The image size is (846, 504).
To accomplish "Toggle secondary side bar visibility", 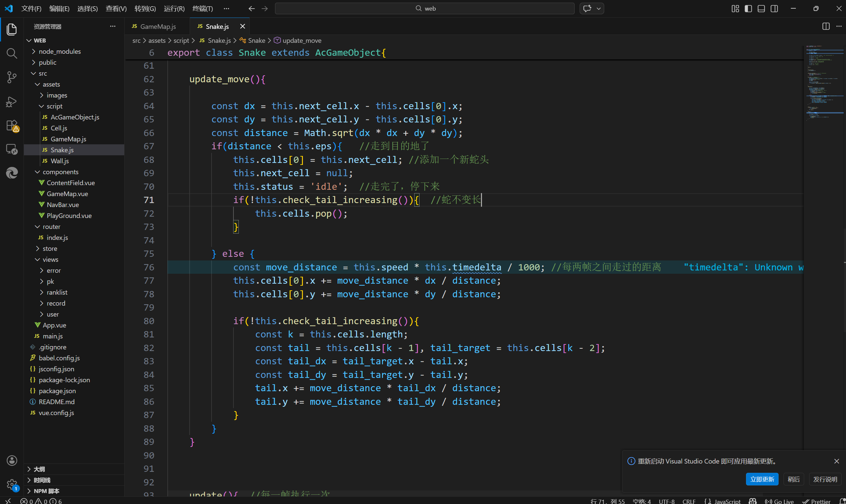I will (x=774, y=9).
